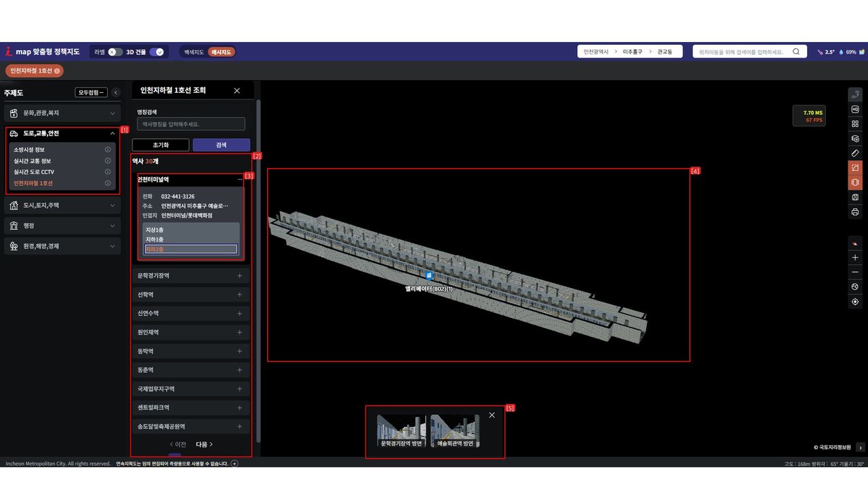
Task: Click the 초기화 reset button
Action: [x=161, y=145]
